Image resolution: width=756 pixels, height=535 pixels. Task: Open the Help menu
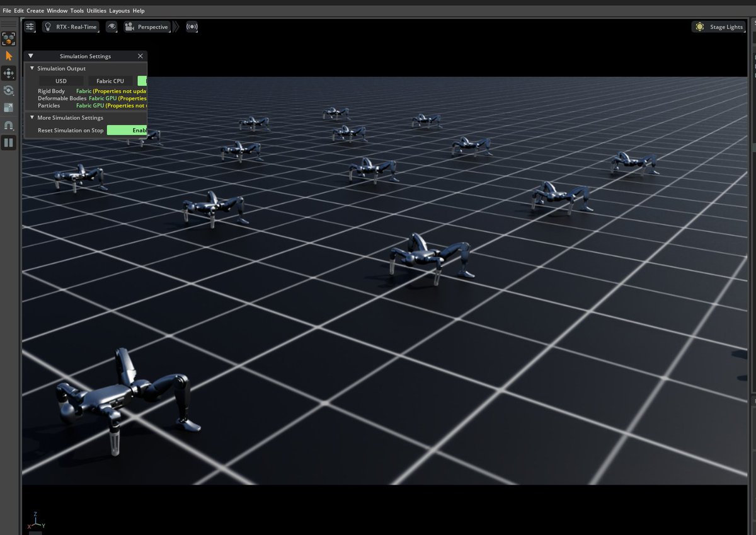(x=139, y=11)
